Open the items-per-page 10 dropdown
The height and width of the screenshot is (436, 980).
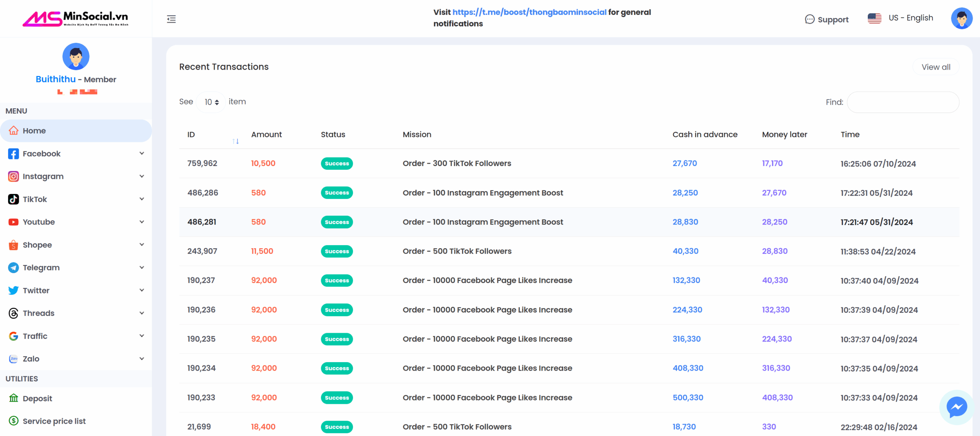click(x=211, y=102)
